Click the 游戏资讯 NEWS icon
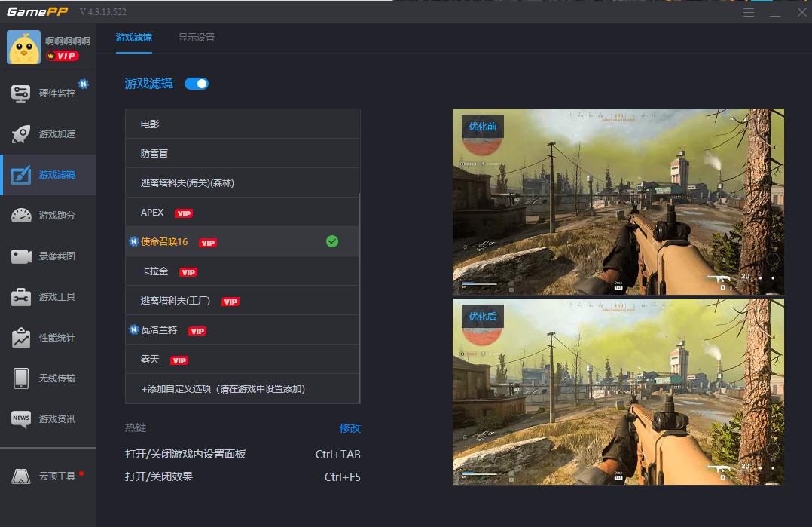This screenshot has width=812, height=527. (x=21, y=418)
